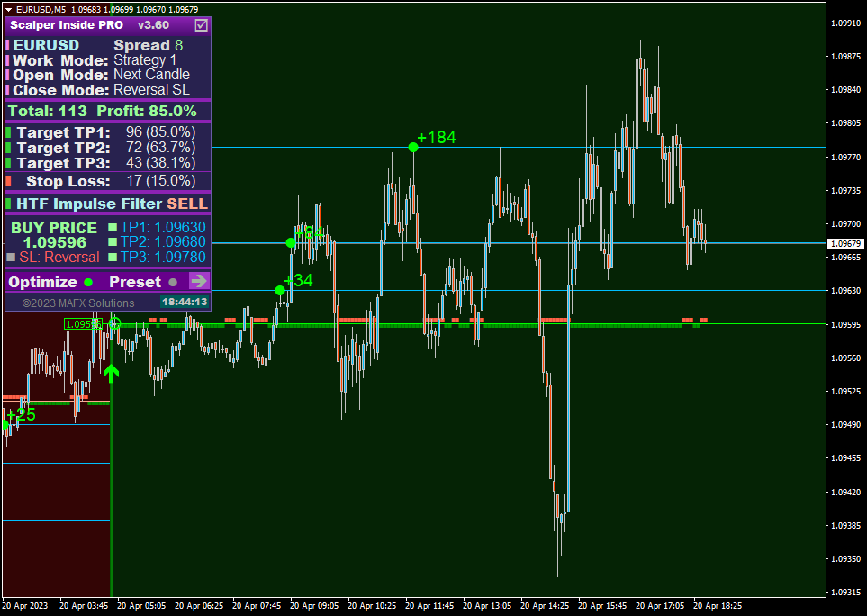Click the green TP2 dot on the 1.09680 line
Image resolution: width=867 pixels, height=616 pixels.
(290, 243)
